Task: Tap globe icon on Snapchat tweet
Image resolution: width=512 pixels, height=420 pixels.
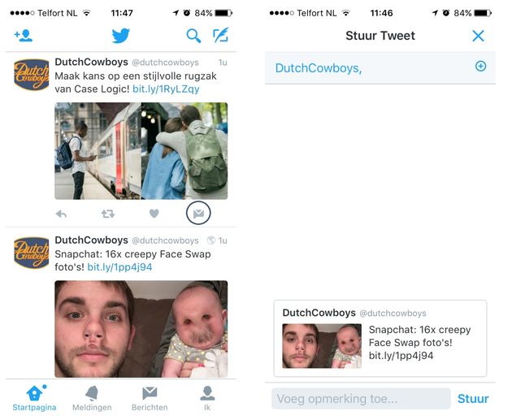Action: pos(211,240)
